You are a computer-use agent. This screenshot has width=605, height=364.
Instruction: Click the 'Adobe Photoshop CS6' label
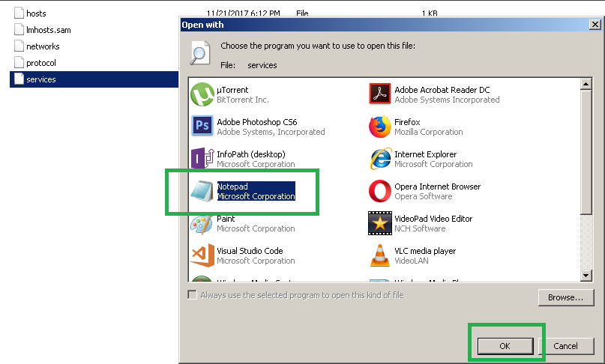click(257, 122)
